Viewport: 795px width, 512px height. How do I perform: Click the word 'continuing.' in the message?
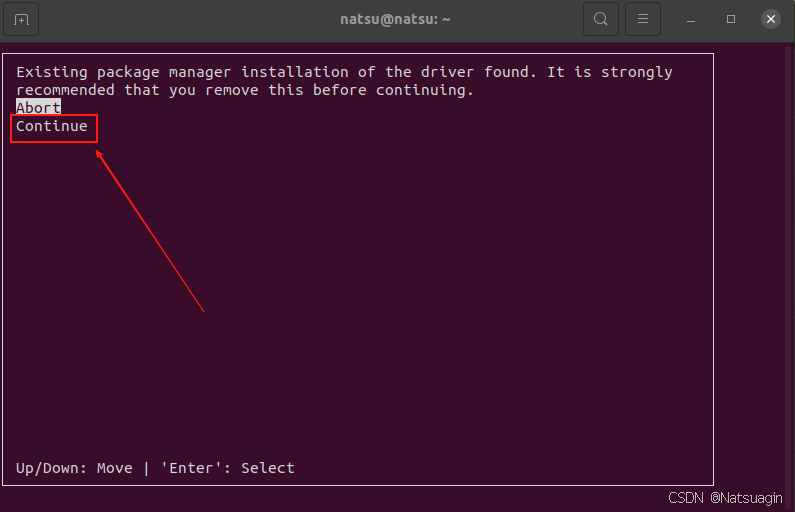pyautogui.click(x=425, y=91)
